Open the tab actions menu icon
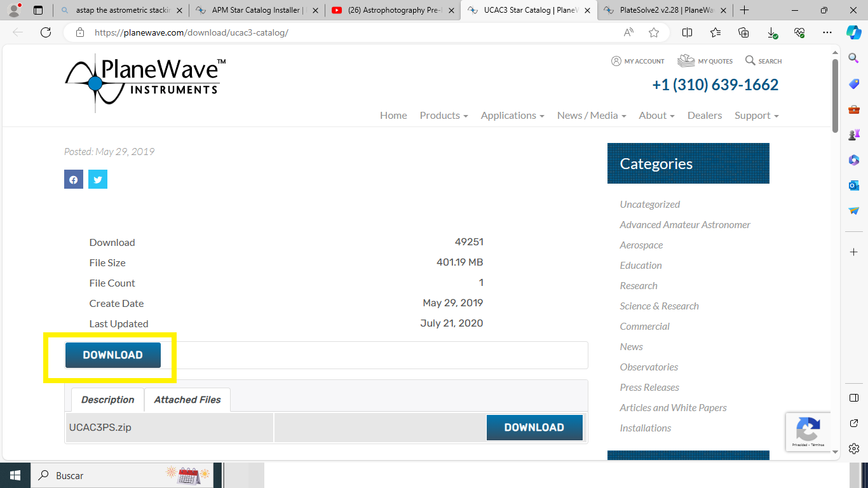Image resolution: width=868 pixels, height=488 pixels. [38, 10]
